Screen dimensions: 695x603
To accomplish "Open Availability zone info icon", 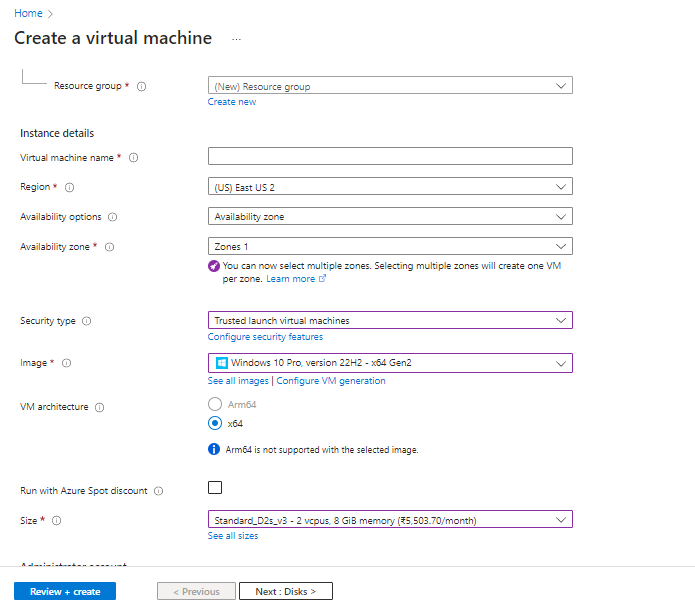I will 109,247.
